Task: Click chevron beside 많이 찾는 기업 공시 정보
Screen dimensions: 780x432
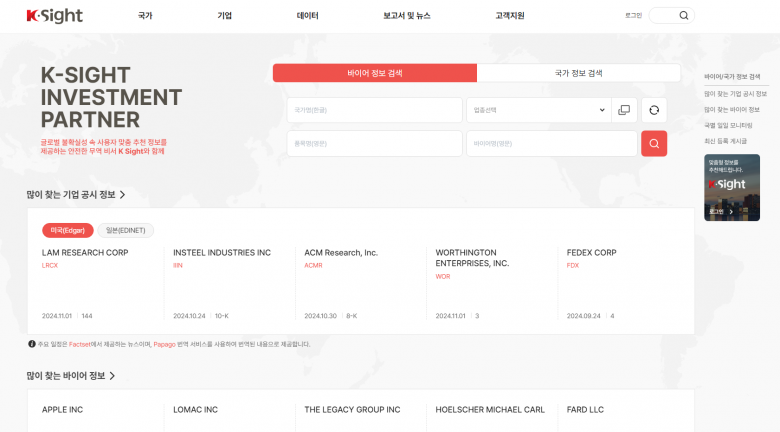Action: point(122,195)
